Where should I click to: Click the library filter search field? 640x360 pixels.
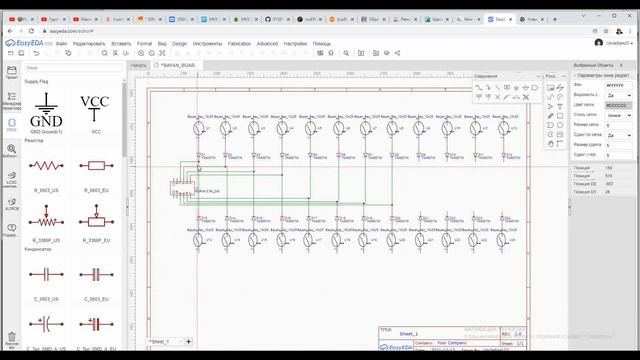73,68
